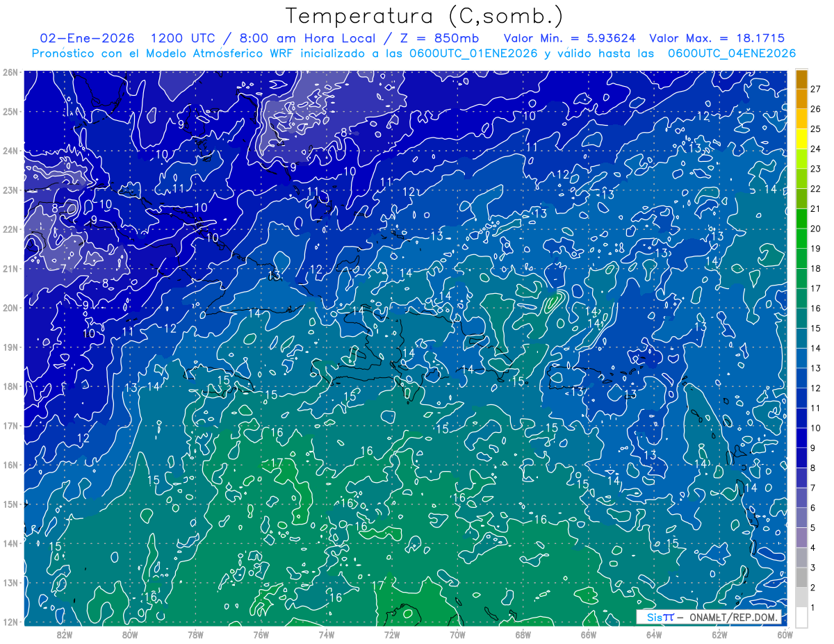Click the '24N' latitude axis label
This screenshot has width=834, height=644.
[x=10, y=151]
